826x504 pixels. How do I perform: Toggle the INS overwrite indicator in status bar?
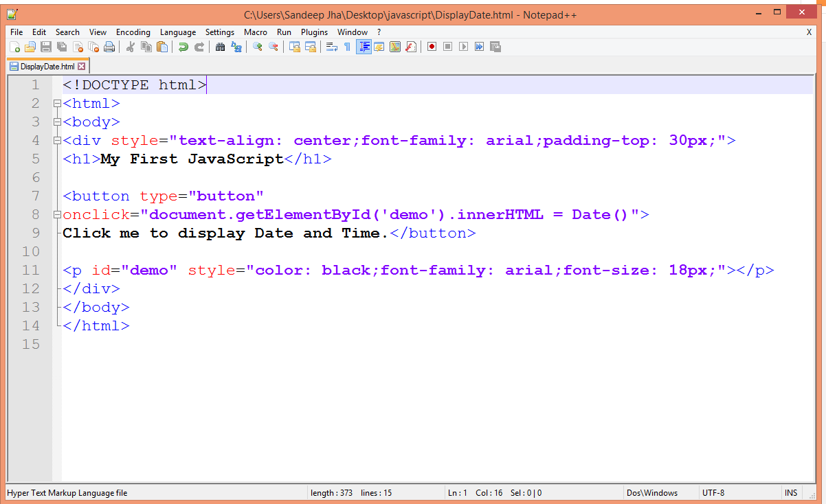click(790, 492)
